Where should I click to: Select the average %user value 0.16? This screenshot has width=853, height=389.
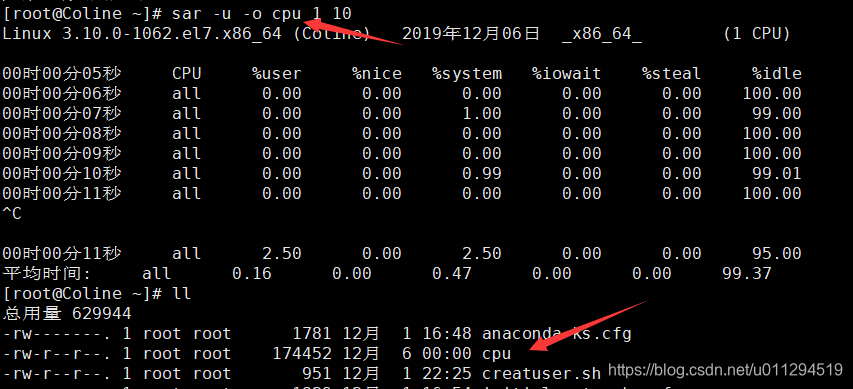251,273
